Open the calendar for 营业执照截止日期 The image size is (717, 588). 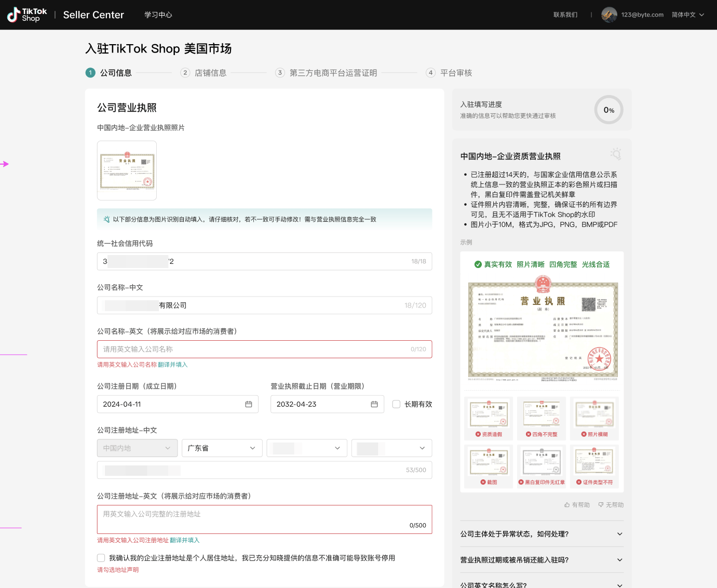click(x=374, y=404)
